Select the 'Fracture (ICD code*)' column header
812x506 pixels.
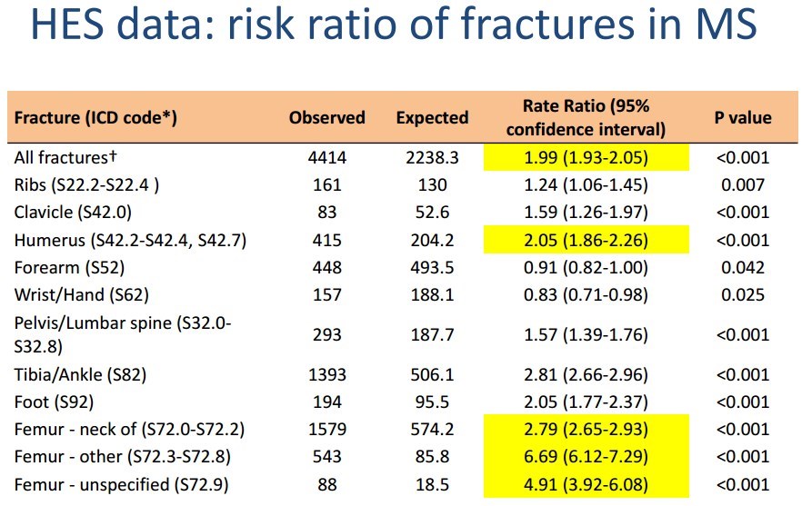pyautogui.click(x=95, y=117)
